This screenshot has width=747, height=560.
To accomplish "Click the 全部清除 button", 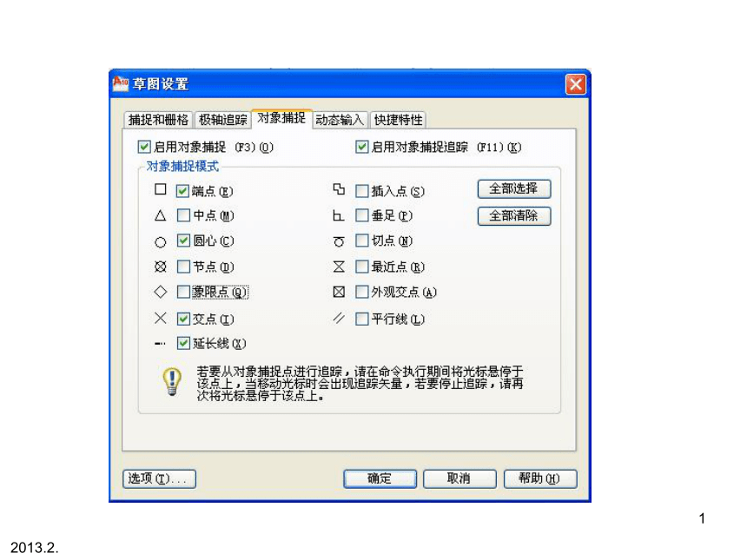I will coord(514,215).
